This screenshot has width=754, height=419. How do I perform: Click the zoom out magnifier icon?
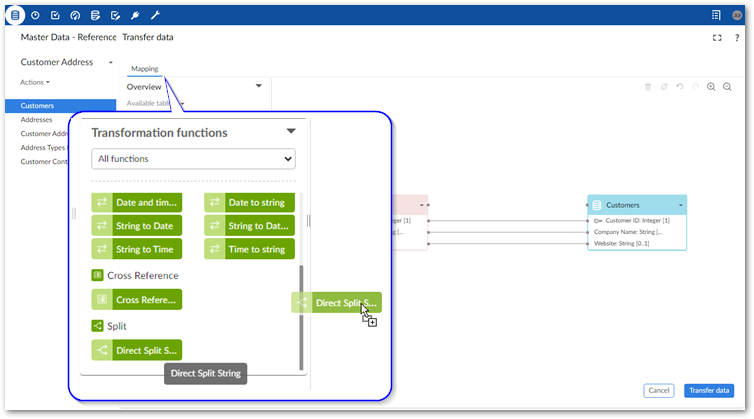727,87
